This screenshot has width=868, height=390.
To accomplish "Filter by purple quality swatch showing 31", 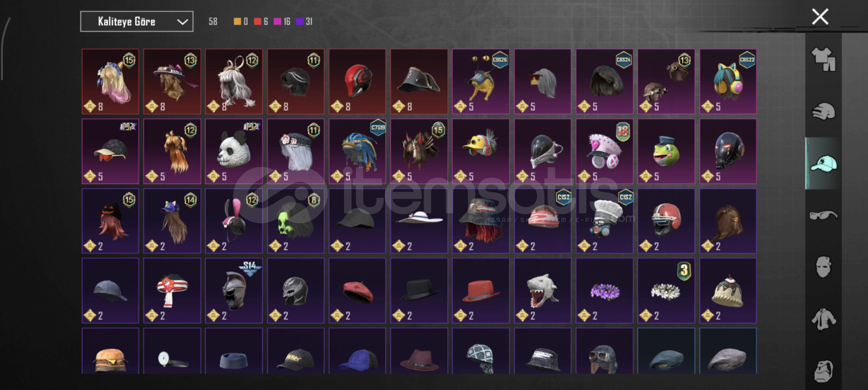I will pyautogui.click(x=304, y=22).
